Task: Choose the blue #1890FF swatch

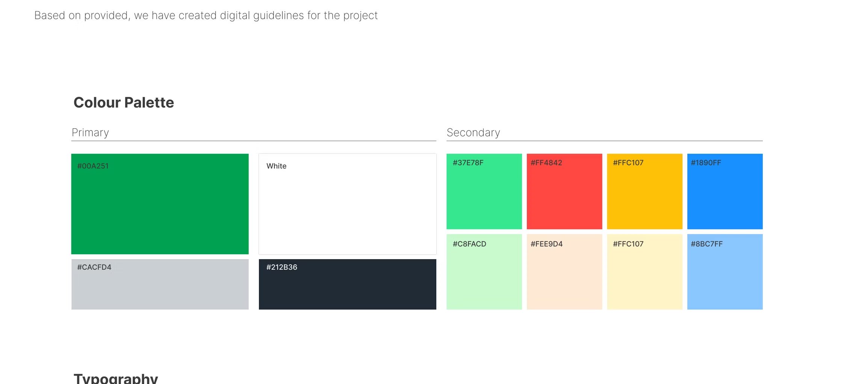Action: 725,191
